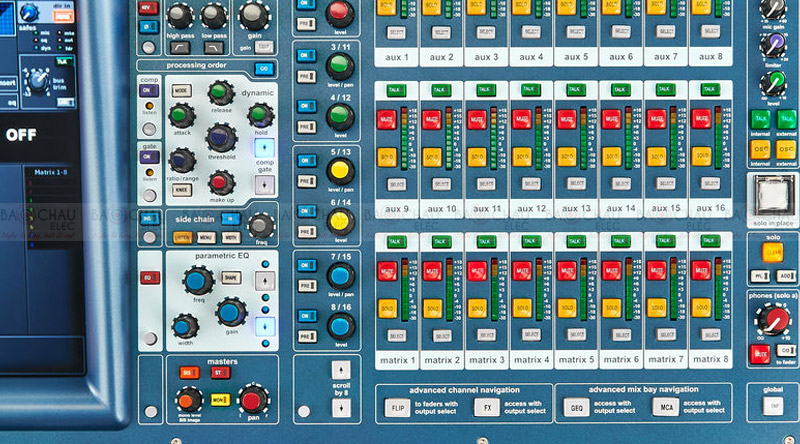The image size is (800, 444).
Task: Mute the aux 9 channel
Action: [387, 119]
